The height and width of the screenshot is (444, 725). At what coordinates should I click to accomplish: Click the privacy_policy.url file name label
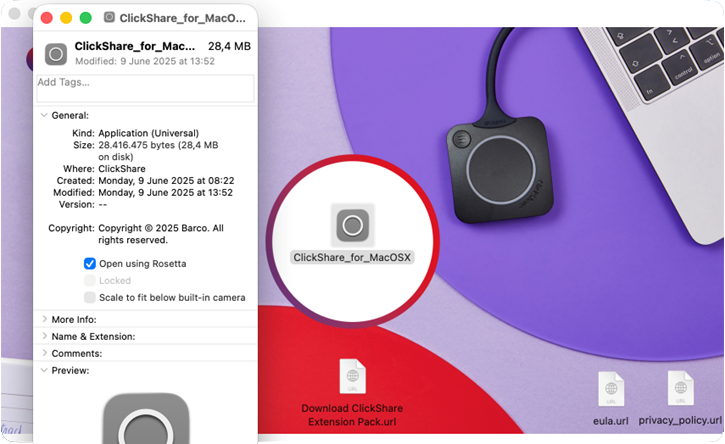680,420
